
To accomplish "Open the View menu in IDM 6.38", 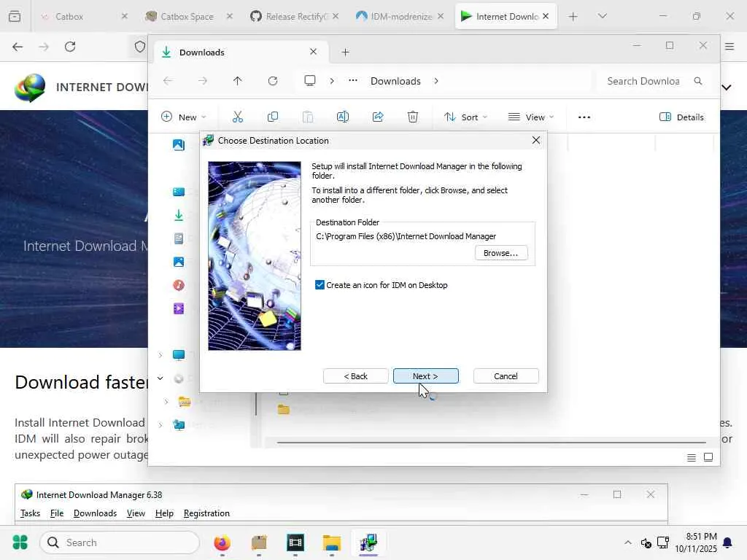I will pyautogui.click(x=136, y=513).
